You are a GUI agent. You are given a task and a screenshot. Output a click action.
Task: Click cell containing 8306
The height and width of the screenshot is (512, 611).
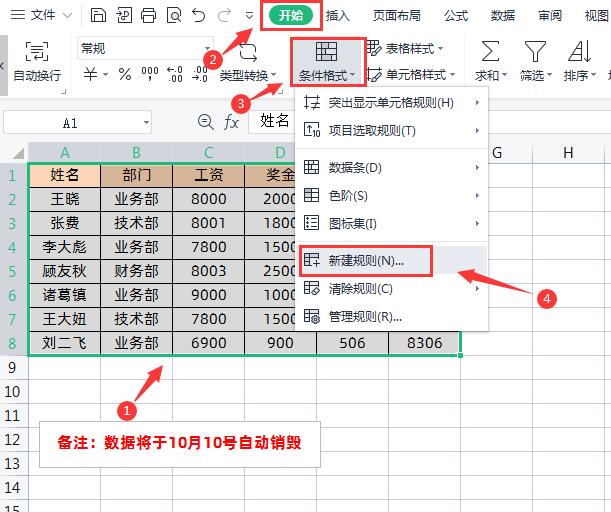[x=424, y=343]
